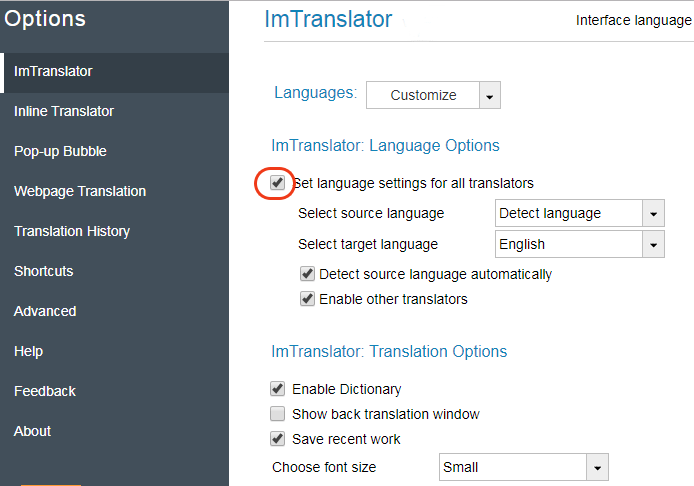Open the About page
This screenshot has height=486, width=694.
pyautogui.click(x=32, y=431)
